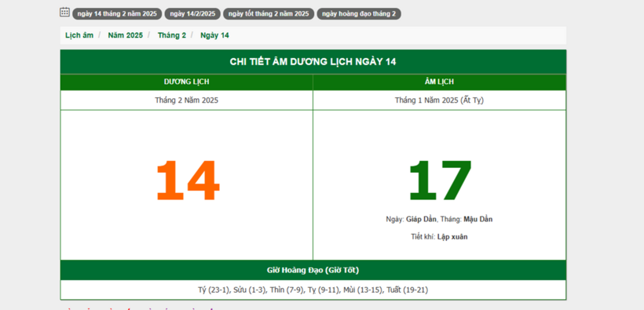The image size is (644, 310).
Task: Click the 'ngày hoàng đạo tháng 2' tag
Action: coord(359,14)
